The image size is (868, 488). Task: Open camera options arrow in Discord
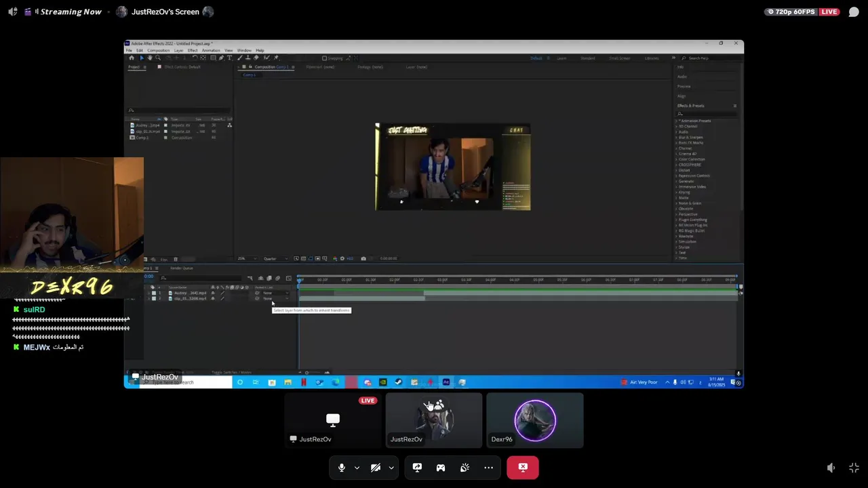click(391, 468)
